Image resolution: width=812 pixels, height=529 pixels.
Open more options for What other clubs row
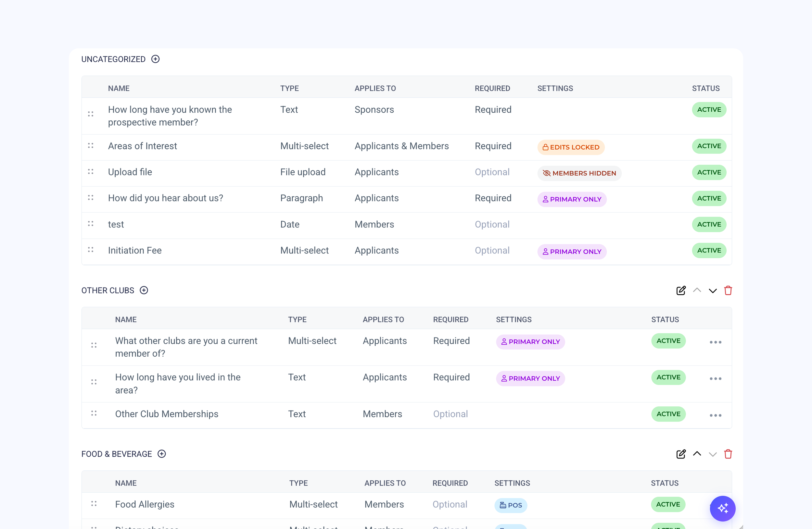716,342
